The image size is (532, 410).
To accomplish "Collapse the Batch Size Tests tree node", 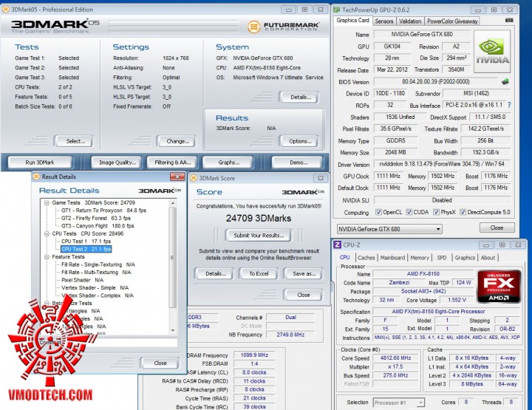I will coord(47,303).
